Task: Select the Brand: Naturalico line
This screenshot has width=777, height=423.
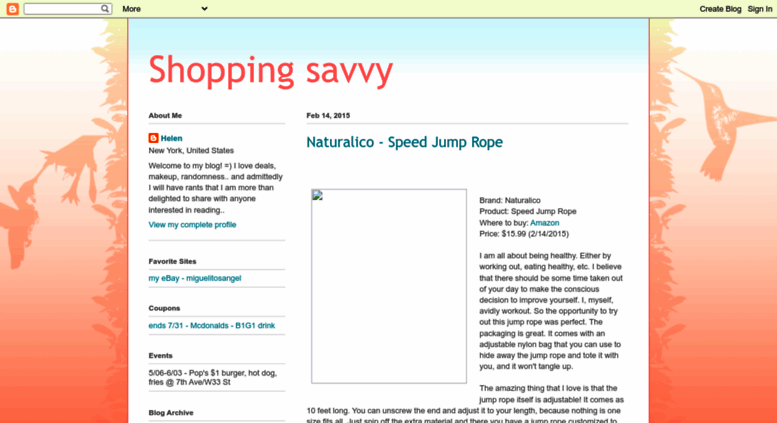Action: 510,200
